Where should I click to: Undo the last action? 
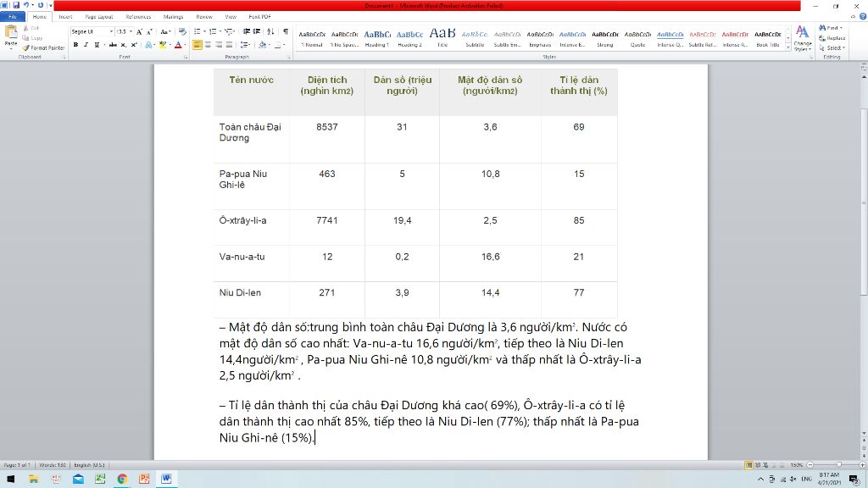(26, 5)
